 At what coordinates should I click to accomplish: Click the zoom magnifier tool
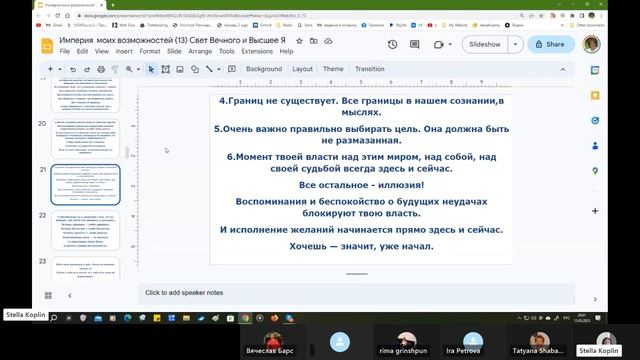[x=129, y=69]
